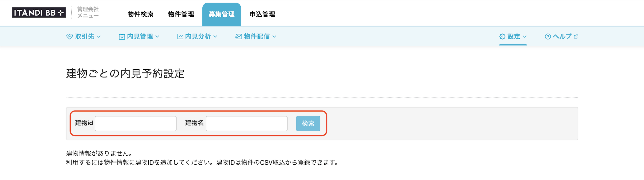Click the ITANDI BB+ logo
This screenshot has height=180, width=644.
pyautogui.click(x=39, y=13)
